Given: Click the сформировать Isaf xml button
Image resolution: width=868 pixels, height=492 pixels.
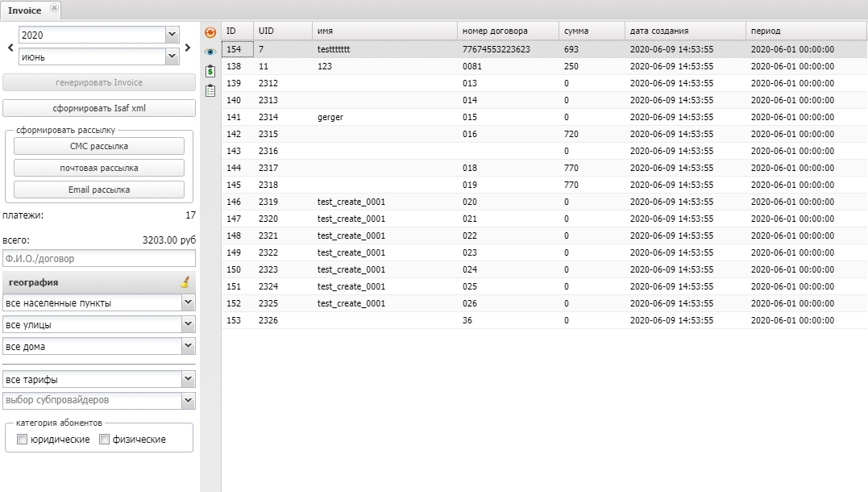Looking at the screenshot, I should [x=99, y=108].
